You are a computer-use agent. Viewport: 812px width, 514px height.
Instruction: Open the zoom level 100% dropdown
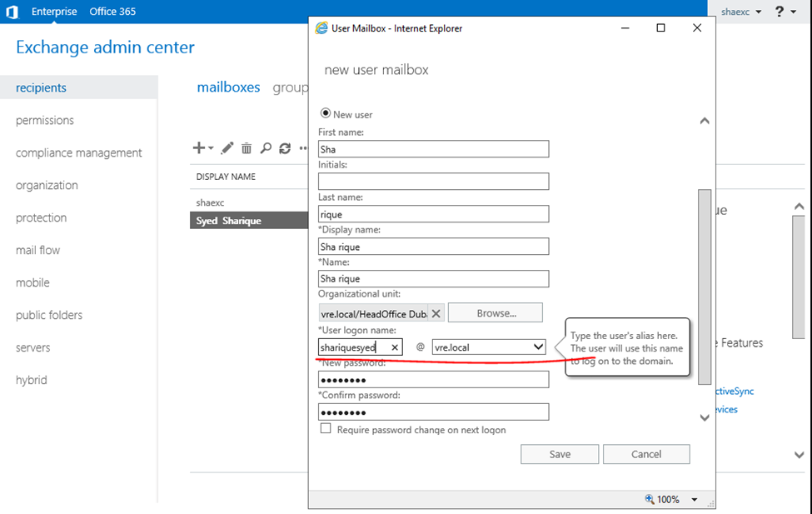695,500
